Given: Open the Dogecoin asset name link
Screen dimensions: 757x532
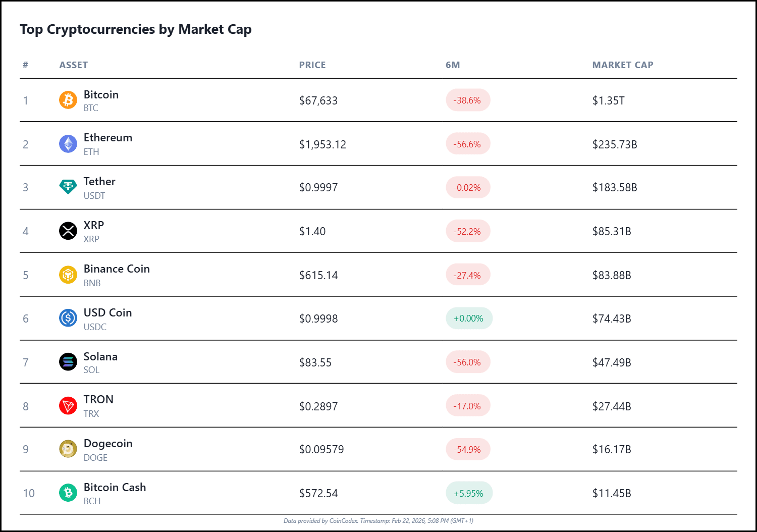Looking at the screenshot, I should 107,444.
